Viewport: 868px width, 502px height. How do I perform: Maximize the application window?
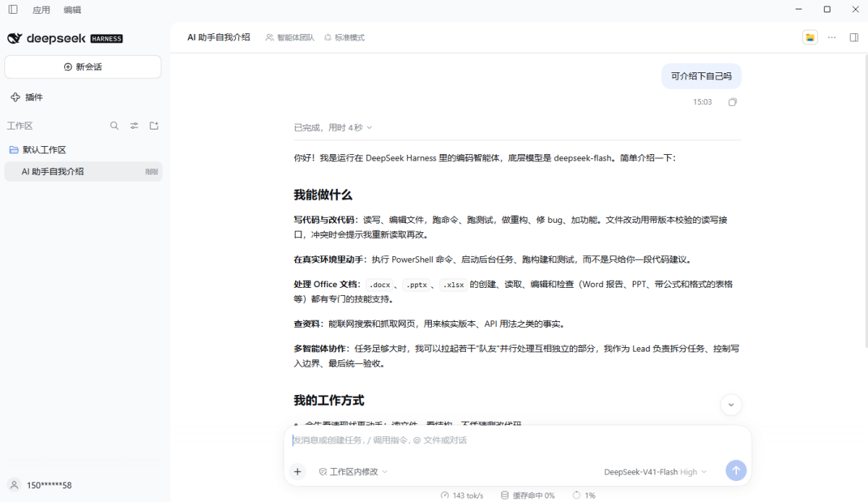coord(827,9)
